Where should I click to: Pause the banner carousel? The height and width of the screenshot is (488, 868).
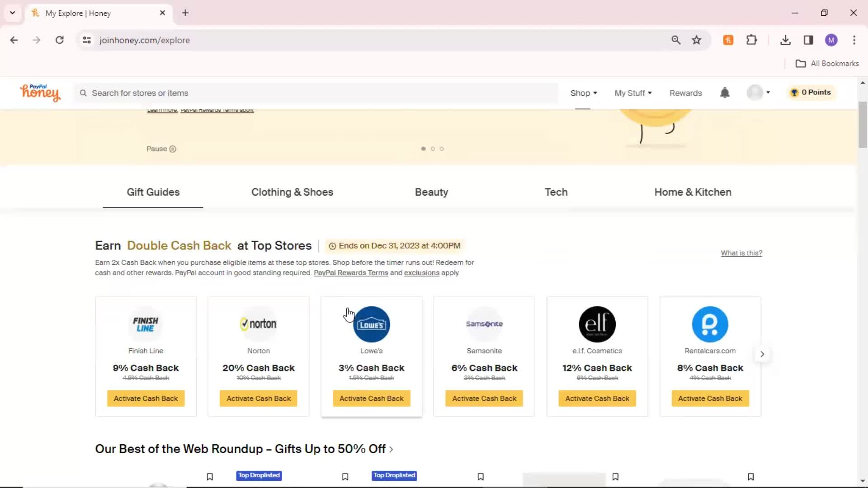pyautogui.click(x=161, y=149)
